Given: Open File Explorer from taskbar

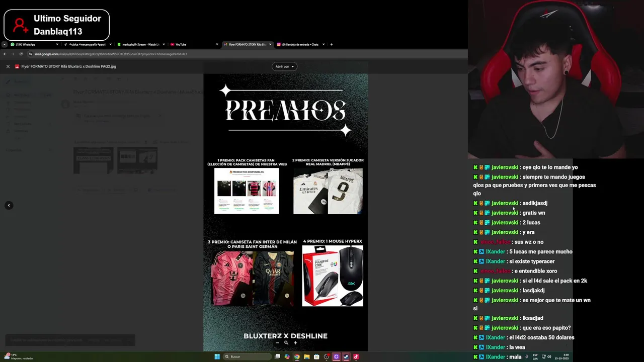Looking at the screenshot, I should (x=306, y=356).
